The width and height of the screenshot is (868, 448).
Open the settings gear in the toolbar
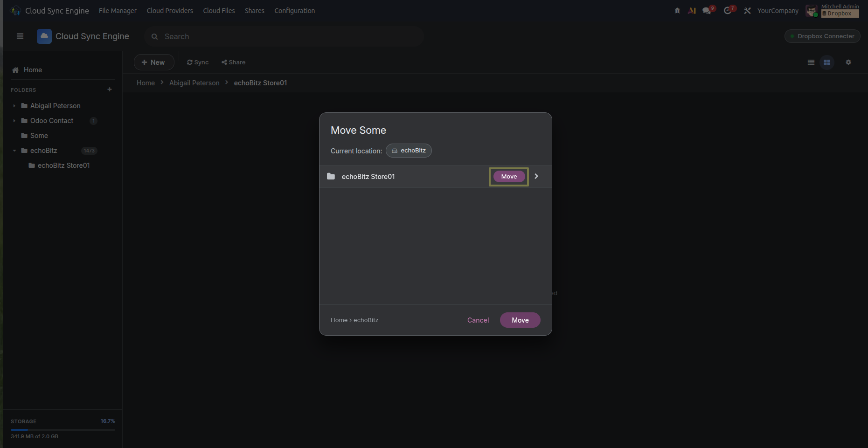(848, 62)
